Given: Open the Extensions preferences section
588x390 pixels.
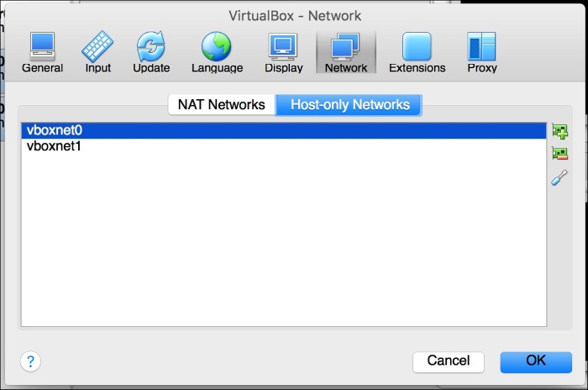Looking at the screenshot, I should 417,53.
